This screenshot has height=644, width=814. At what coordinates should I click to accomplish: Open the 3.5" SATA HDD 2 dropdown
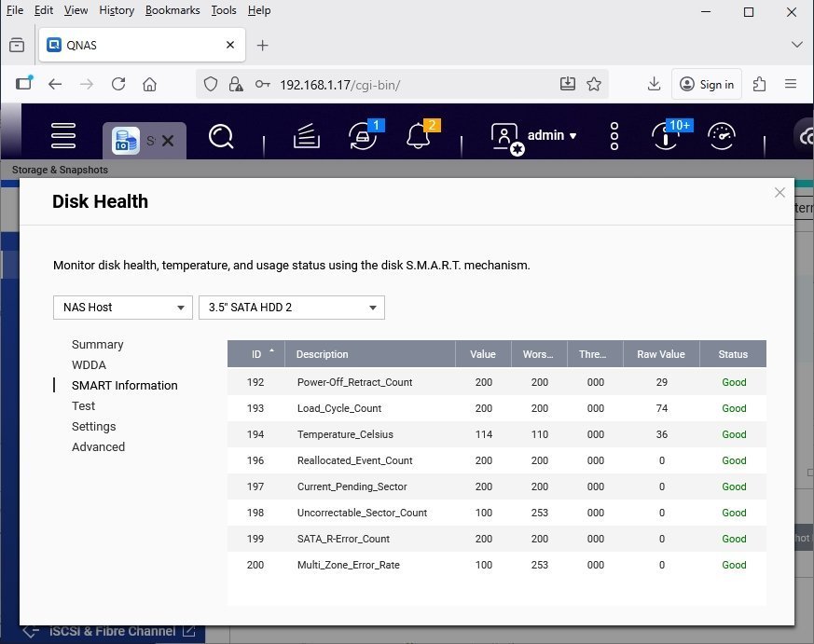(291, 307)
